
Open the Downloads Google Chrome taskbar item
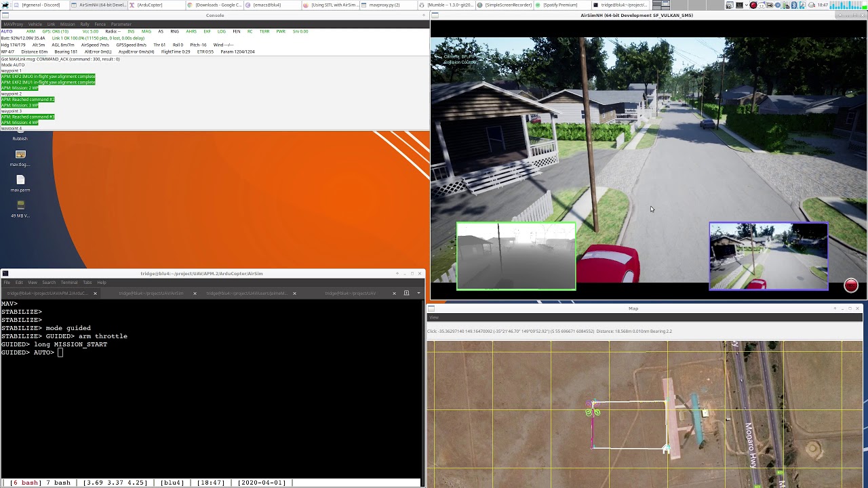pyautogui.click(x=215, y=5)
